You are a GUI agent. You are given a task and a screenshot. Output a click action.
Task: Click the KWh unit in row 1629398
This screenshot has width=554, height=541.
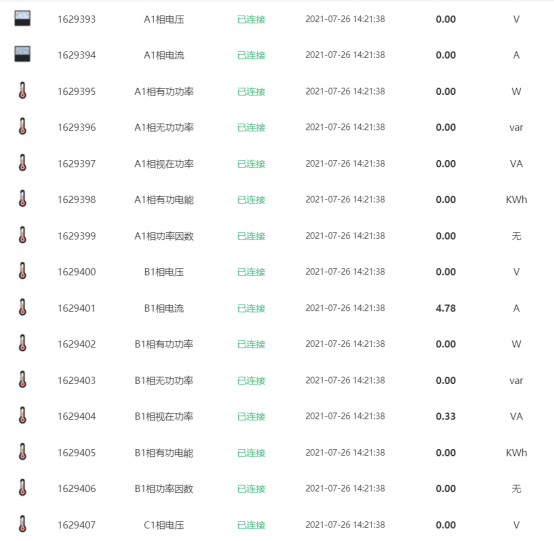point(516,200)
